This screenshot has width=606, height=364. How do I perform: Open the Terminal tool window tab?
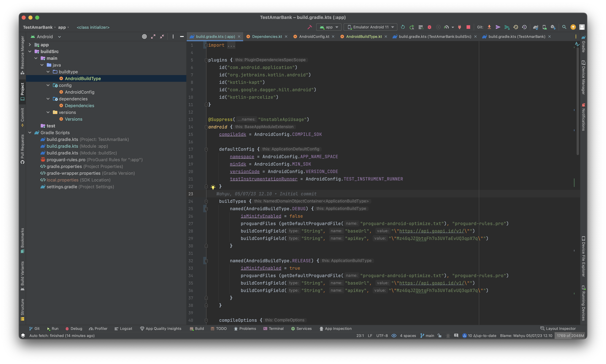coord(273,329)
